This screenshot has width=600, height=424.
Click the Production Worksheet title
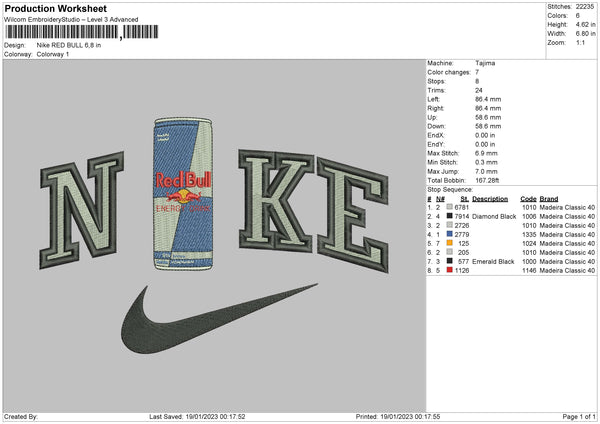(56, 8)
